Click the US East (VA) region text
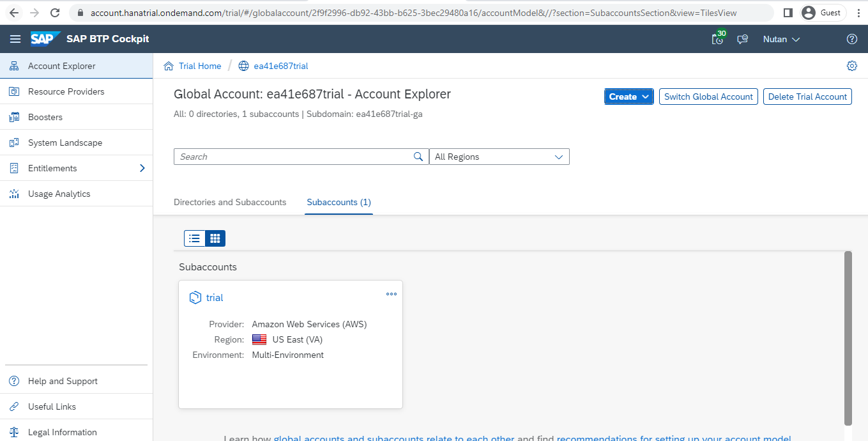The image size is (868, 441). (299, 339)
